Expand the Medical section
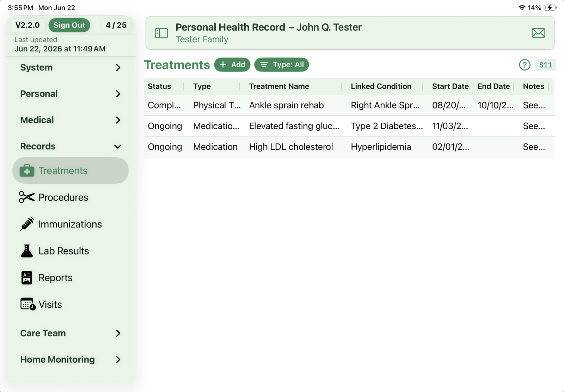The width and height of the screenshot is (564, 392). pyautogui.click(x=70, y=120)
